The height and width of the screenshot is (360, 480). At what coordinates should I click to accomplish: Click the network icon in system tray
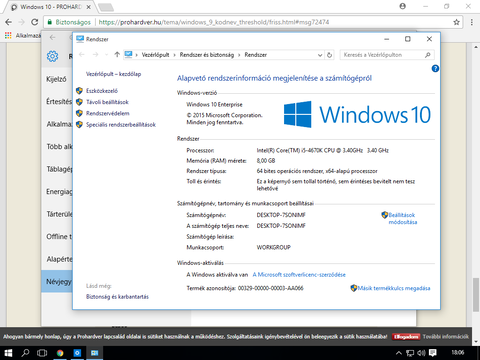[410, 353]
